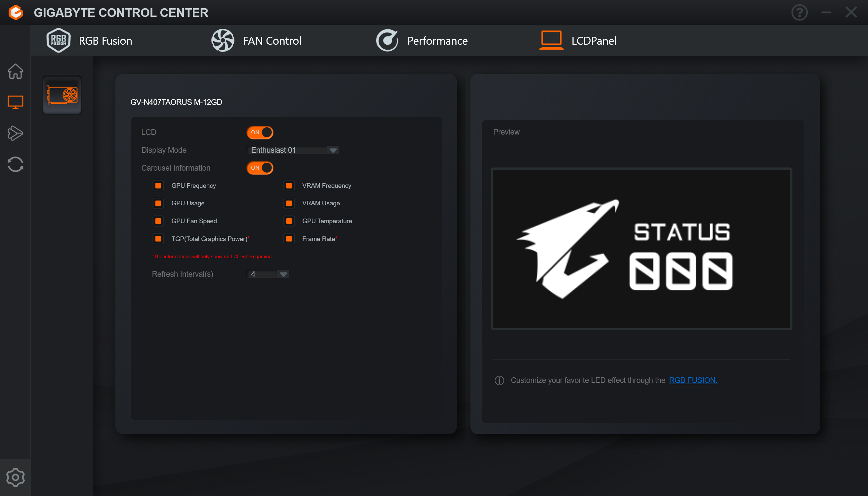The image size is (868, 496).
Task: Uncheck the VRAM Usage checkbox
Action: [x=289, y=203]
